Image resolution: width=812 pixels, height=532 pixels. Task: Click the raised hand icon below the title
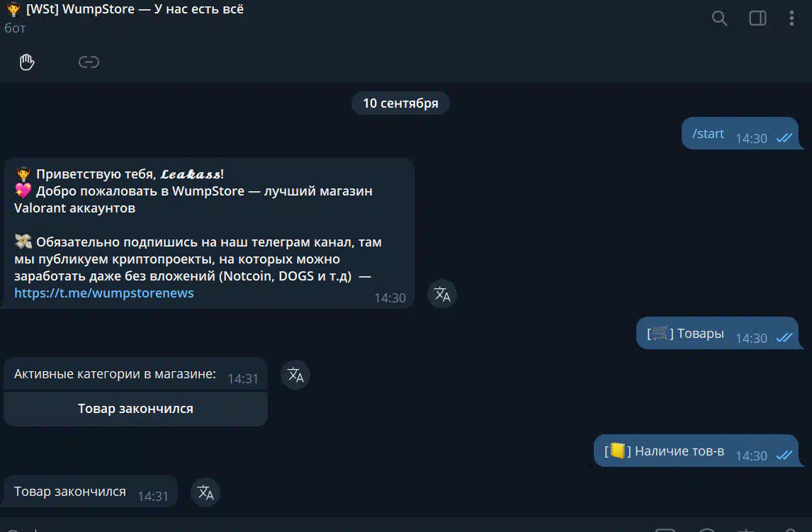[27, 62]
